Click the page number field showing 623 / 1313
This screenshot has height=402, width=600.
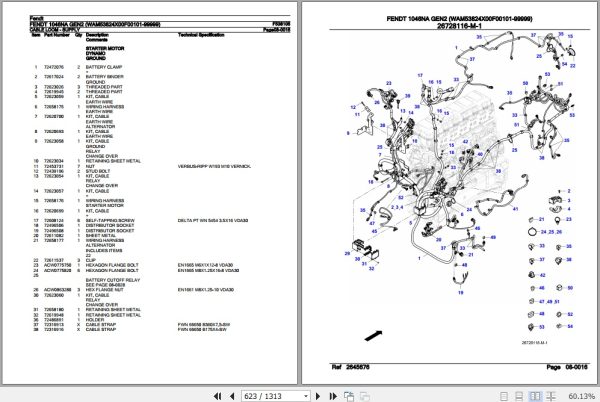tap(272, 396)
